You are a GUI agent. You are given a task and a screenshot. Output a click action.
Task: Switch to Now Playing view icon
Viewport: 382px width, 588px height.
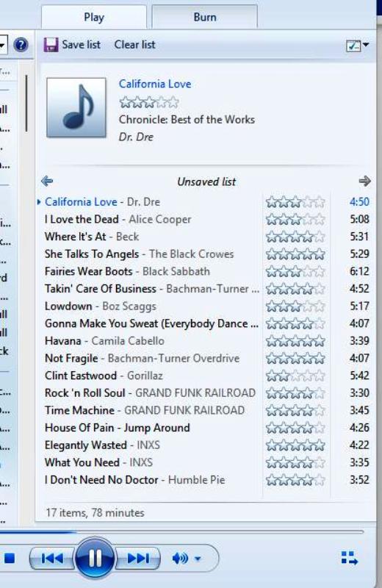[350, 558]
